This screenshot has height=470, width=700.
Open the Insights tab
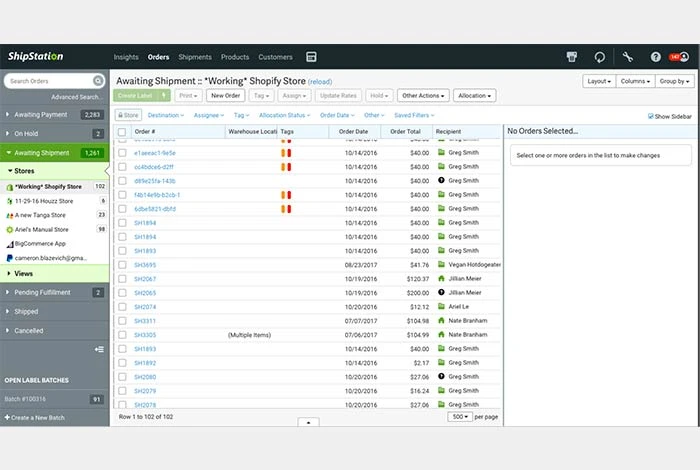126,57
